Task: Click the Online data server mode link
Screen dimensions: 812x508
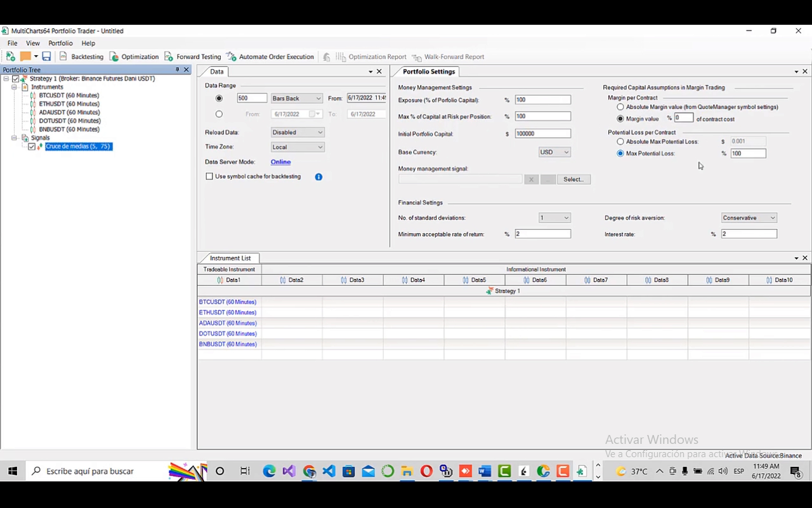Action: pos(280,162)
